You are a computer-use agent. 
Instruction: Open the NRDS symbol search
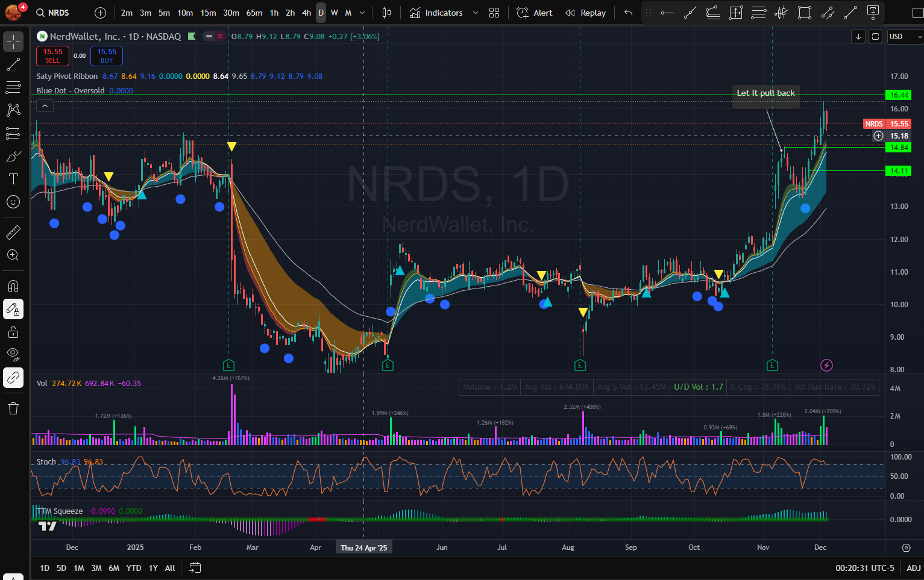coord(53,13)
